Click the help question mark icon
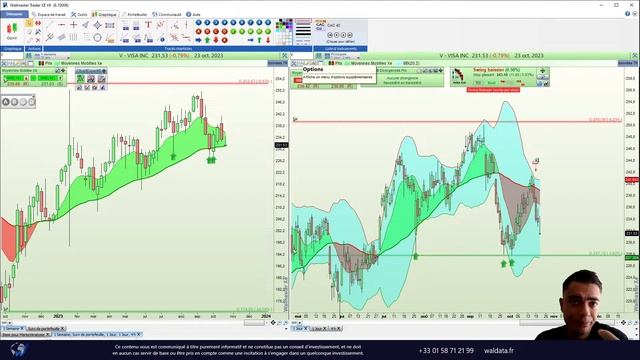Image resolution: width=640 pixels, height=360 pixels. pos(627,14)
